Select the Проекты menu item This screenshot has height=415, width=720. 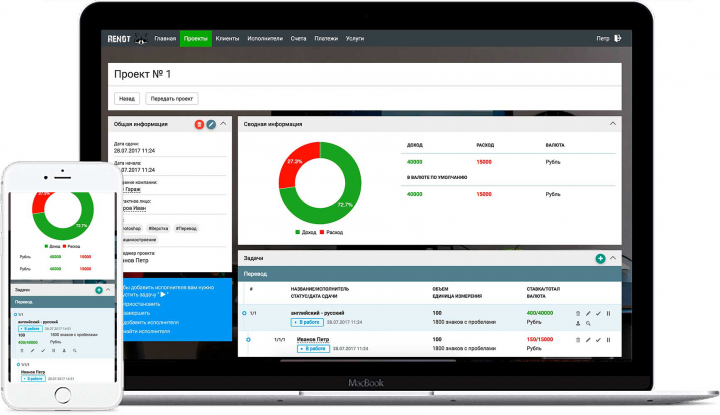(x=196, y=39)
